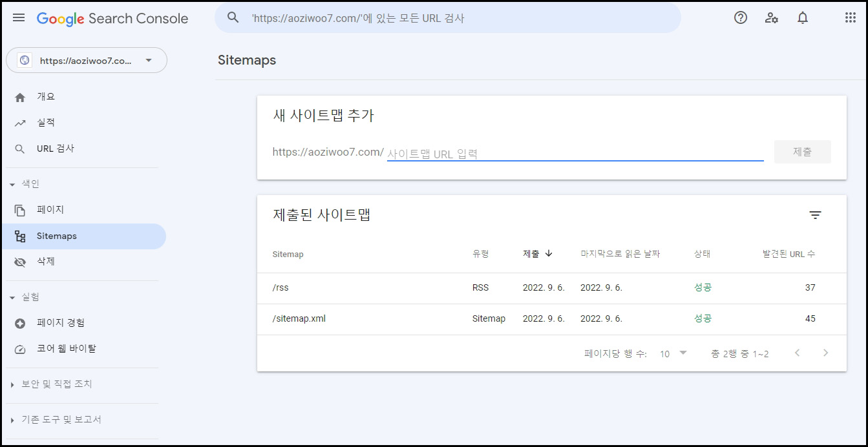The width and height of the screenshot is (868, 447).
Task: Click the crossed-eye icon beside 삭제
Action: (x=20, y=262)
